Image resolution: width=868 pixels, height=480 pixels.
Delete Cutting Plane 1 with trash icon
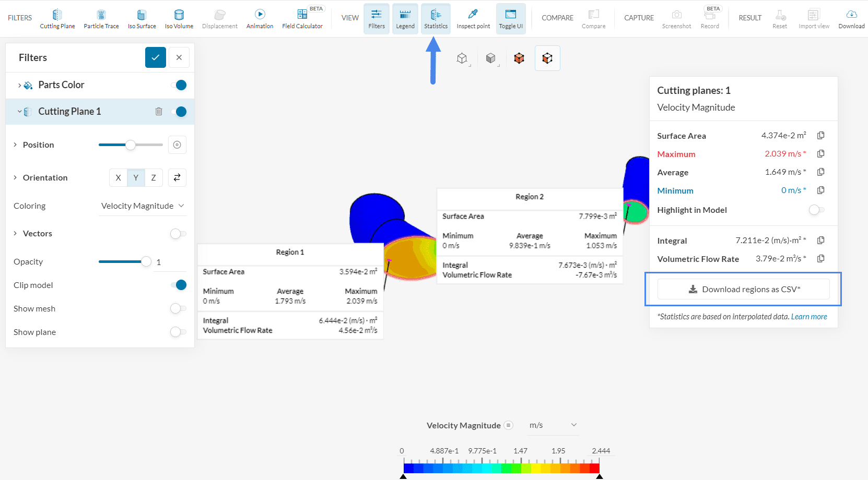click(159, 111)
